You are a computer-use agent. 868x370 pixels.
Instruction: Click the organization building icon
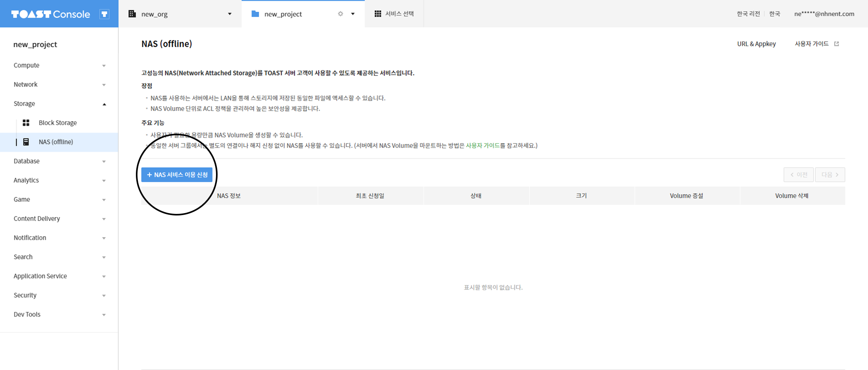(x=132, y=14)
